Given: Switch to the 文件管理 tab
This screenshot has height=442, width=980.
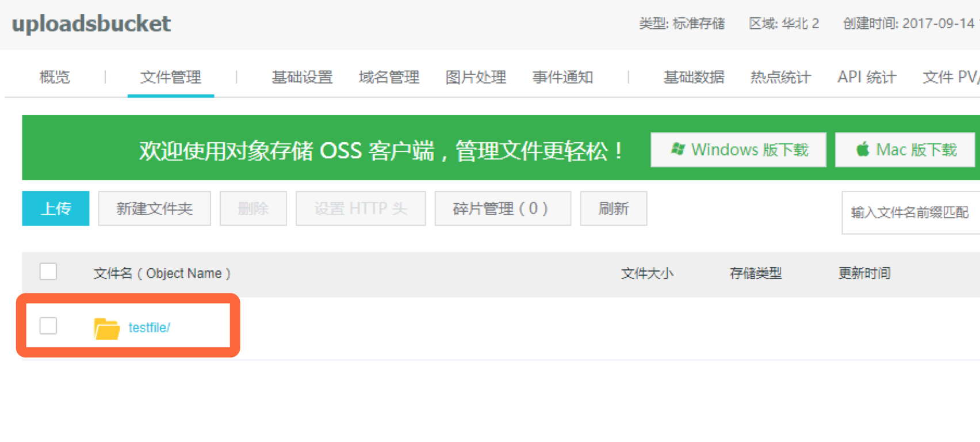Looking at the screenshot, I should (171, 77).
